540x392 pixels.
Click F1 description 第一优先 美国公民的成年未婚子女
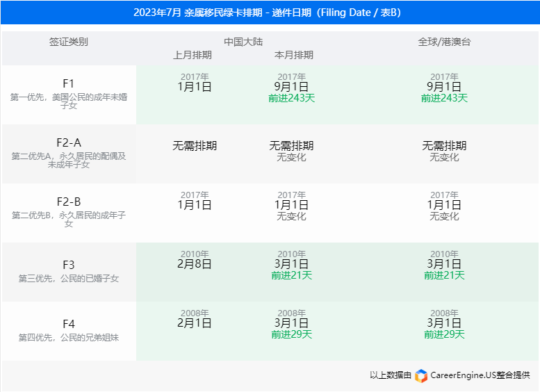click(69, 101)
